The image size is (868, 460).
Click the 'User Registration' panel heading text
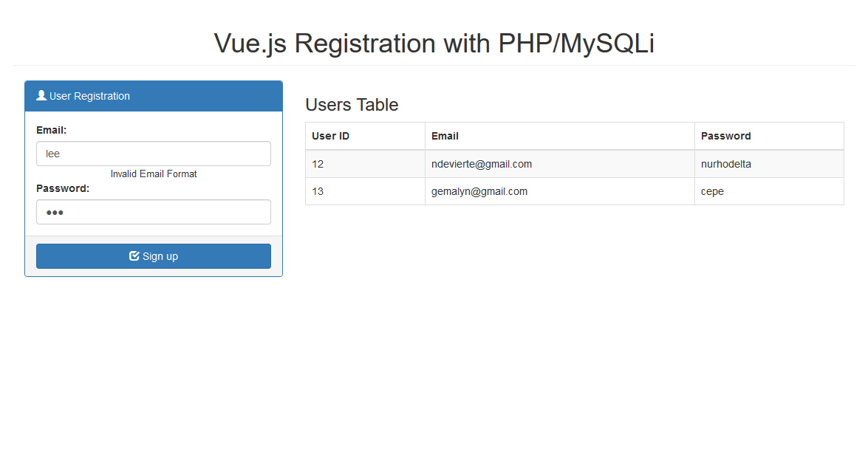coord(89,96)
